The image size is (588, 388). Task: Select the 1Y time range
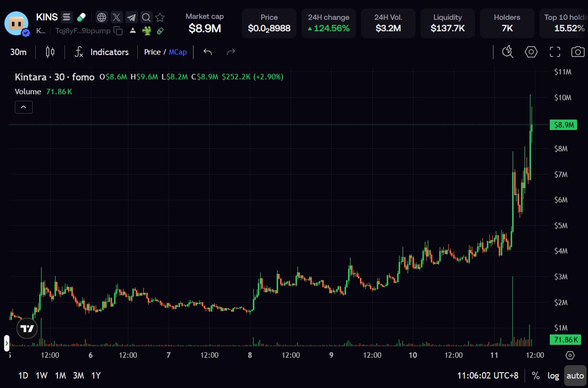click(x=96, y=375)
